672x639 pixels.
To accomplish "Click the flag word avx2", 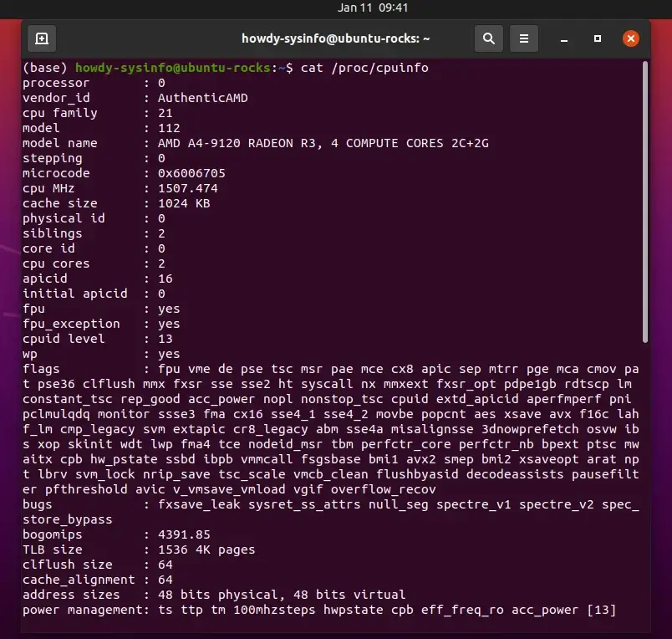I will (x=421, y=459).
